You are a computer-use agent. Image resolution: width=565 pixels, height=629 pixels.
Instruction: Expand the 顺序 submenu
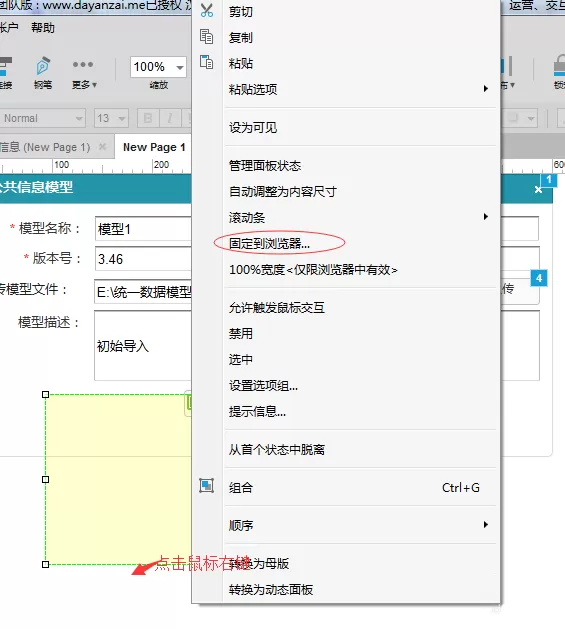346,525
